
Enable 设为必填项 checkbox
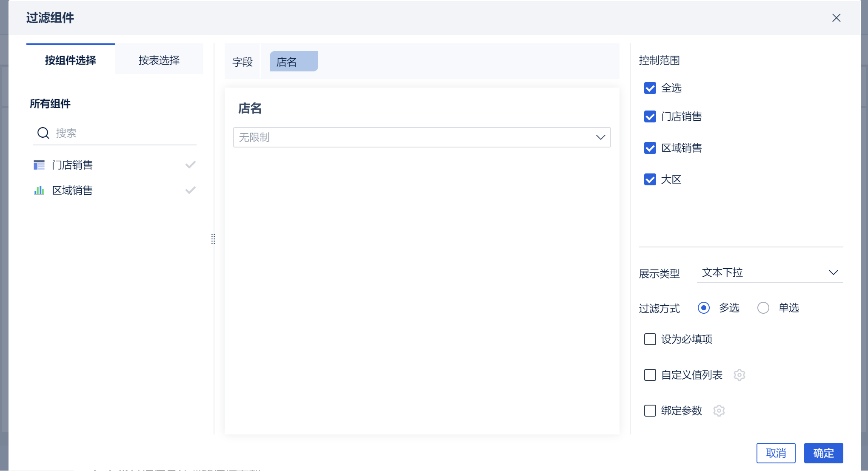(650, 339)
